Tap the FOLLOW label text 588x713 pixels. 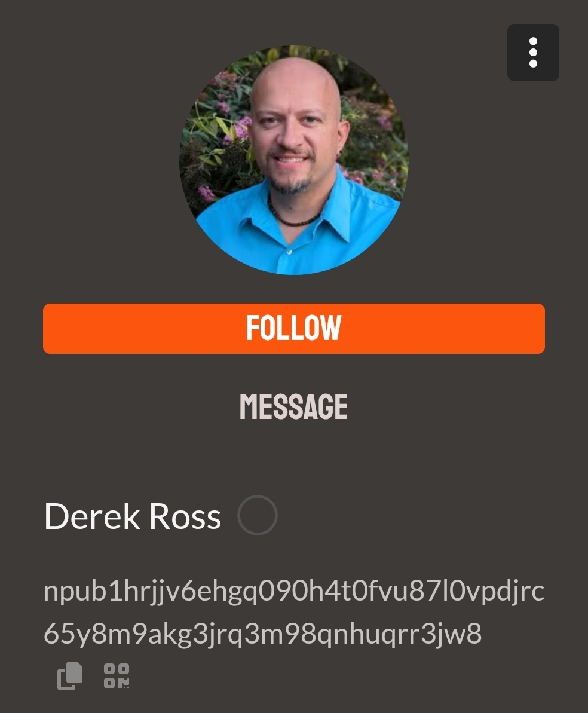(x=294, y=328)
